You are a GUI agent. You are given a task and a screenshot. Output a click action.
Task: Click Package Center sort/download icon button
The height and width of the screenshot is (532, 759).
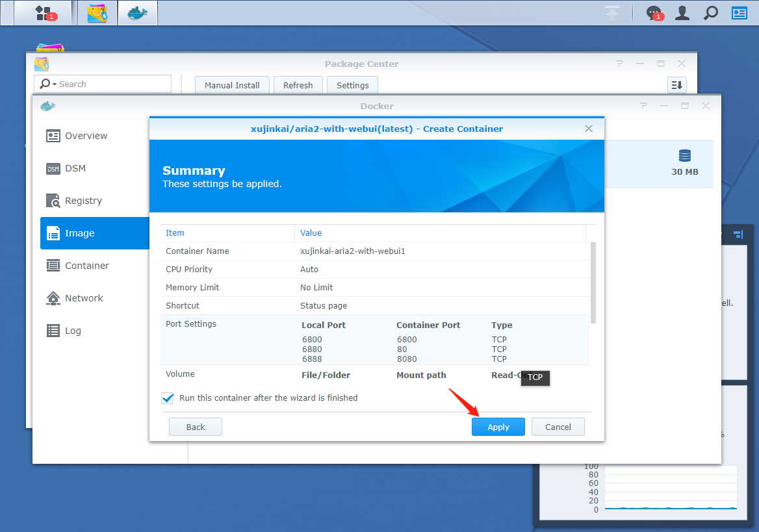676,85
